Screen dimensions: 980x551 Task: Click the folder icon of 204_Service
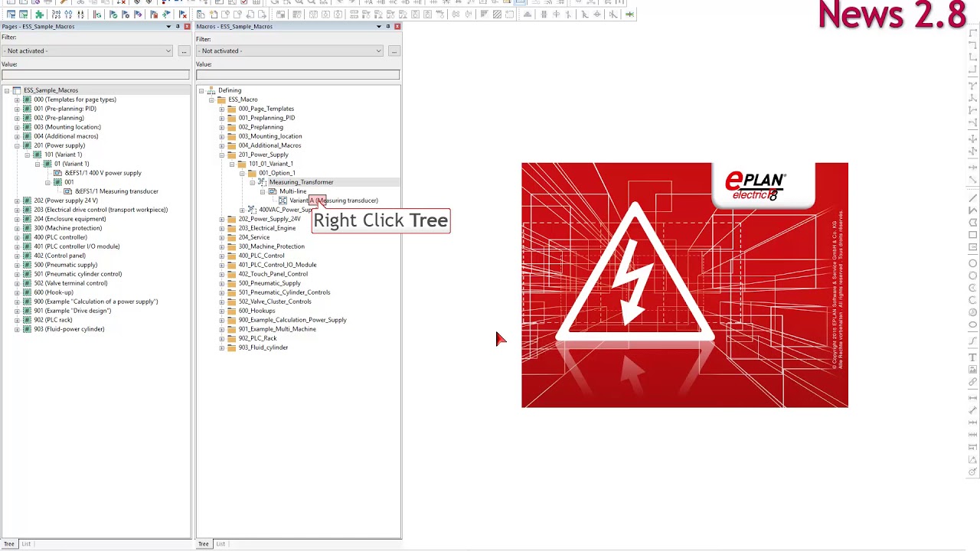tap(232, 237)
